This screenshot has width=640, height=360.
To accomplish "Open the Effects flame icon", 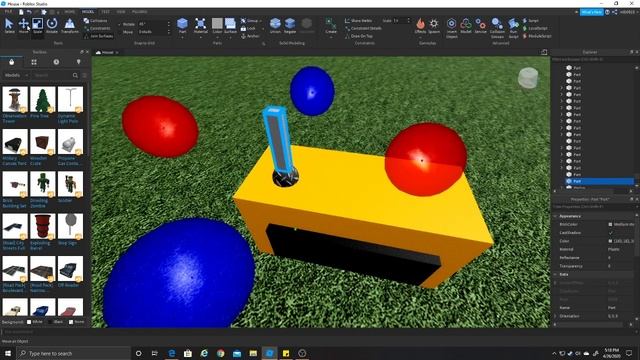I will point(420,24).
